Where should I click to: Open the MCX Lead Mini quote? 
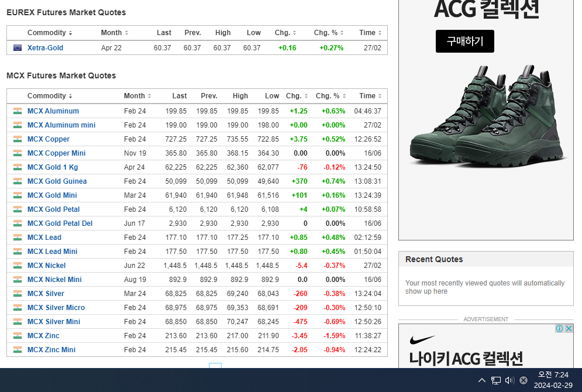pos(52,252)
